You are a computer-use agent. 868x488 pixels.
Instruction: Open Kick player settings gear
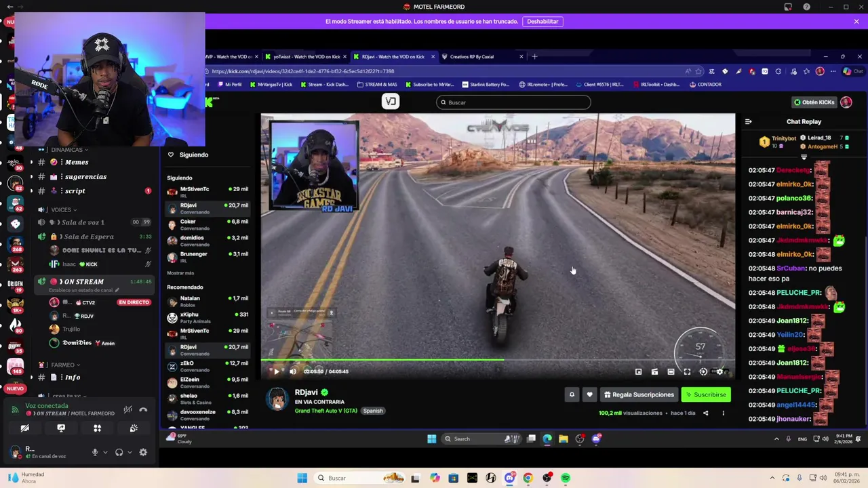(719, 371)
